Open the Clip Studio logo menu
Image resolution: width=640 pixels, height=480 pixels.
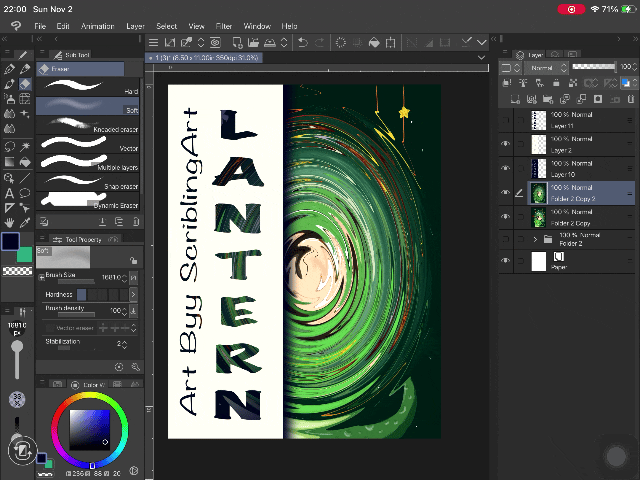[14, 25]
